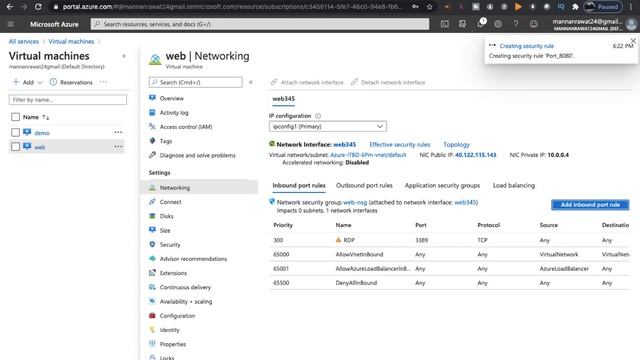Open portal settings via the gear icon
The height and width of the screenshot is (360, 640).
pos(498,24)
